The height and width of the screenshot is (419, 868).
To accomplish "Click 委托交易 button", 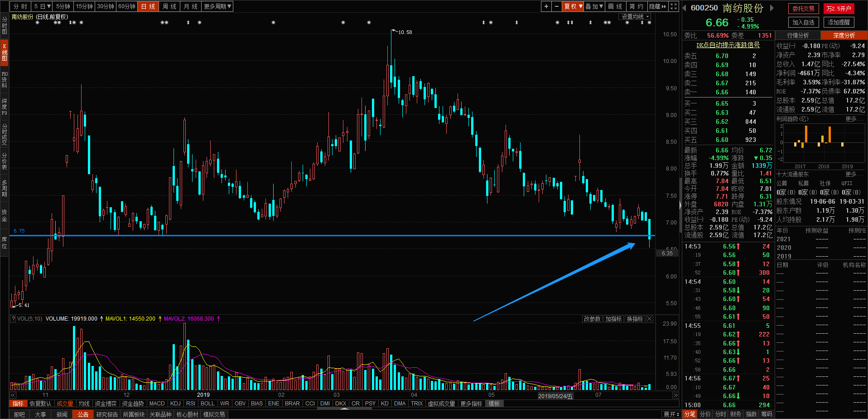I will [803, 9].
